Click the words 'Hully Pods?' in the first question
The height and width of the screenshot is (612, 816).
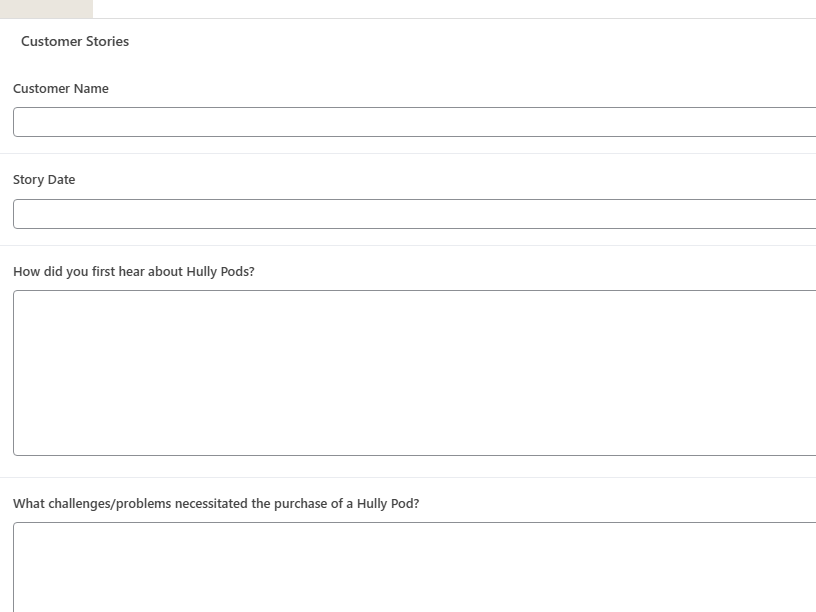click(x=221, y=272)
